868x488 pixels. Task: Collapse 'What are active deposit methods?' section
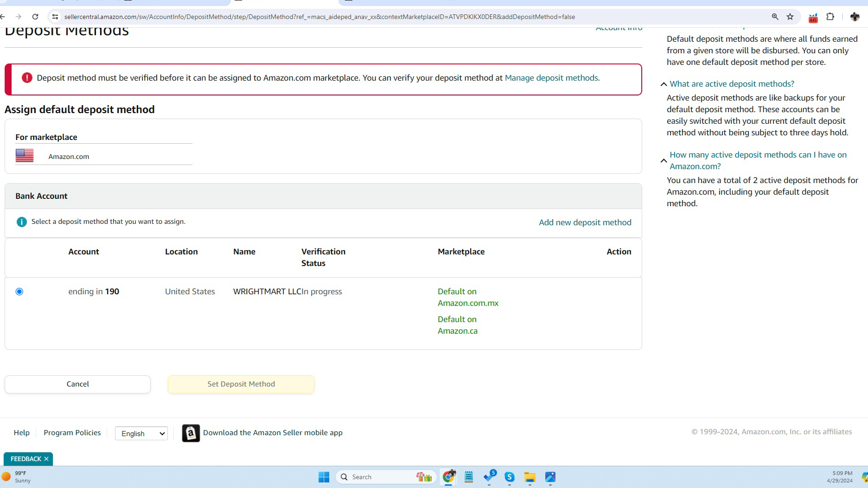(664, 84)
